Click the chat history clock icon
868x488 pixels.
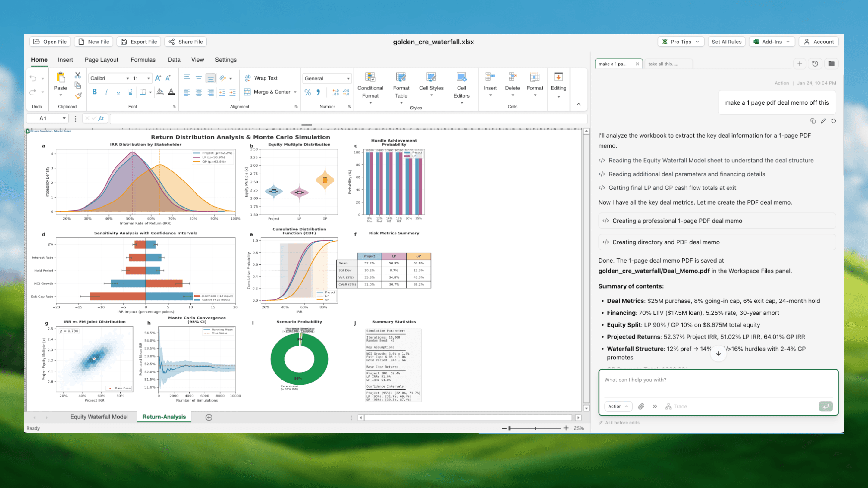coord(815,64)
